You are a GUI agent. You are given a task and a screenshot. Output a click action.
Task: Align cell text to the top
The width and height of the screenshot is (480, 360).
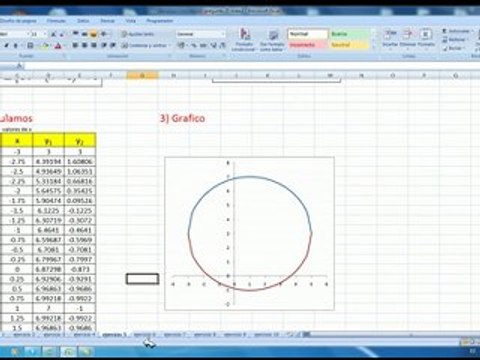(76, 34)
